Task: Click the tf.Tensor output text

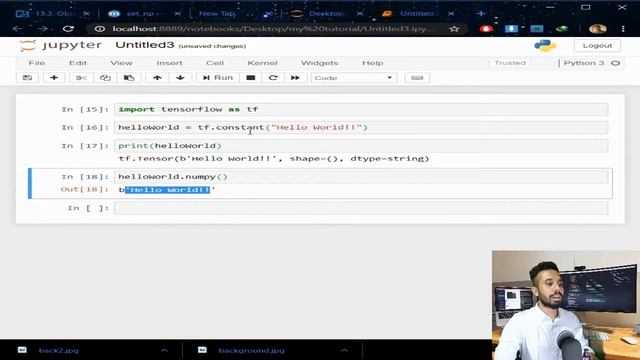Action: click(x=273, y=159)
